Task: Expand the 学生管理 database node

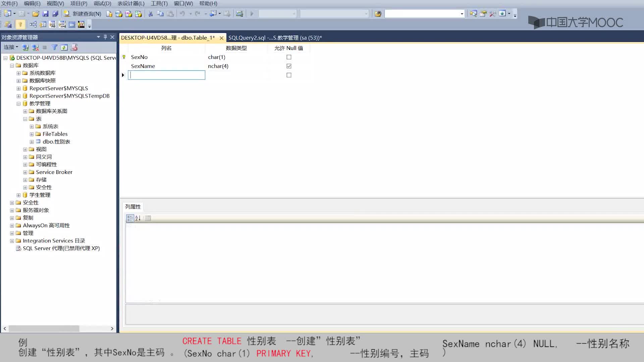Action: [18, 195]
